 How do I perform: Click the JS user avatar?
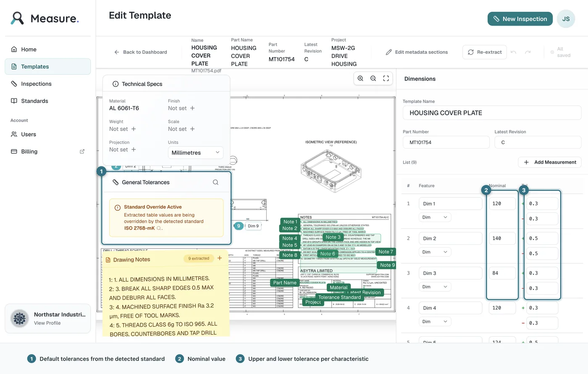566,19
